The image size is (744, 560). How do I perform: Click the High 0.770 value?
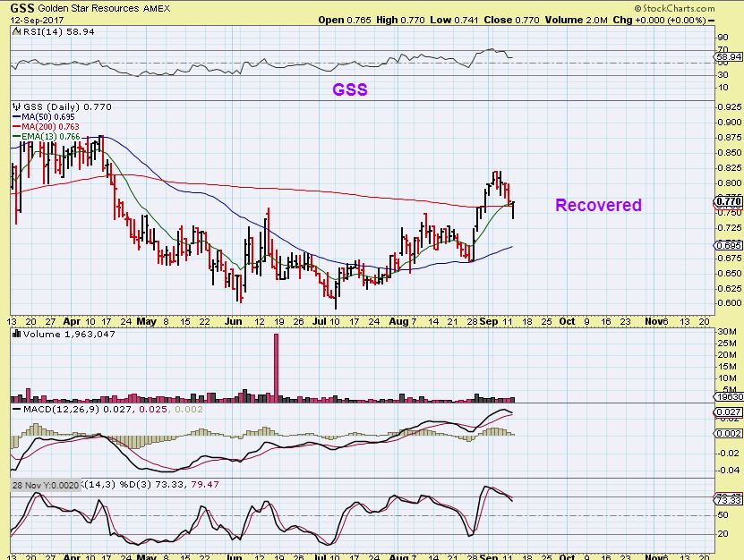[x=400, y=20]
